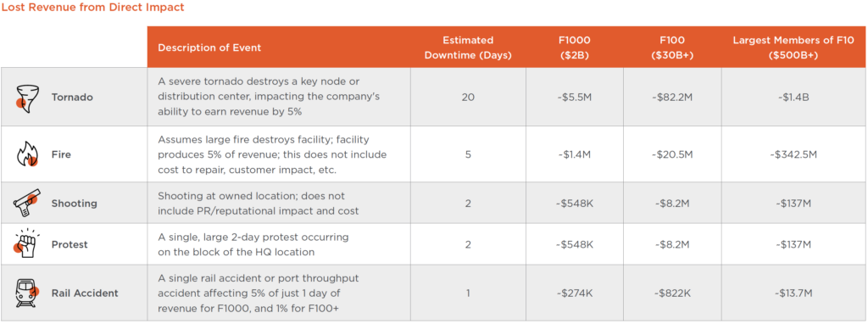Select the Tornado row label
This screenshot has height=324, width=868.
click(72, 97)
